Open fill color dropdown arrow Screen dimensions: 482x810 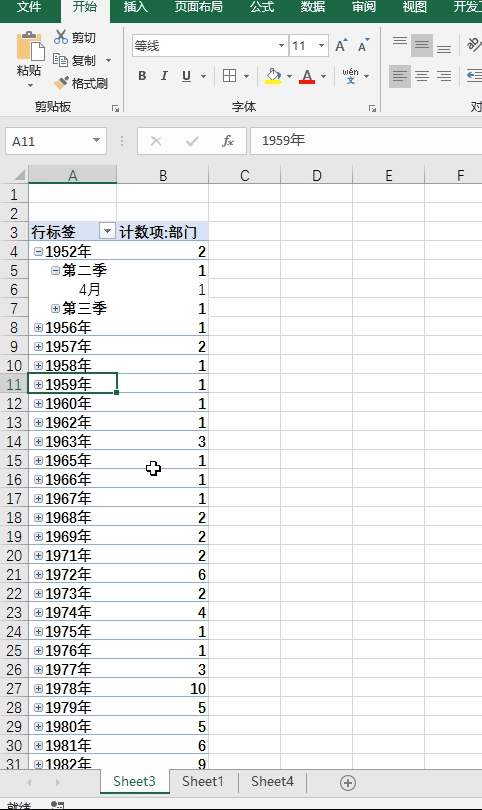(289, 76)
